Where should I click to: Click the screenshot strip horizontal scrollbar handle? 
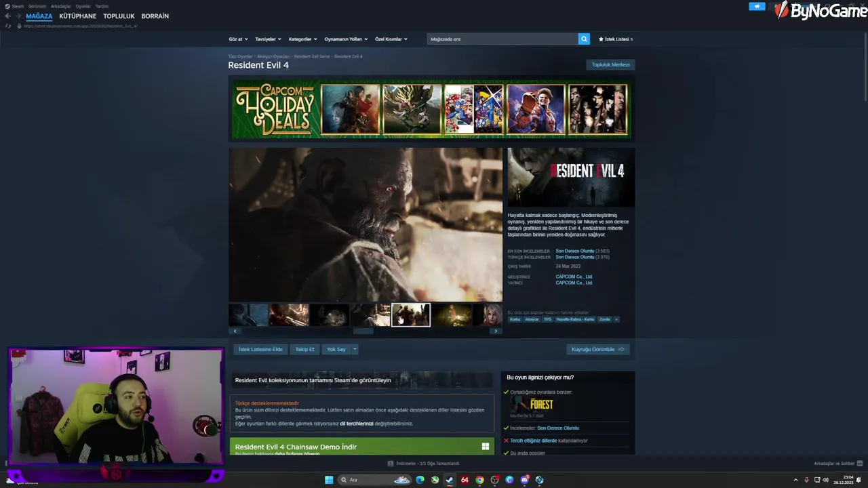(x=363, y=331)
